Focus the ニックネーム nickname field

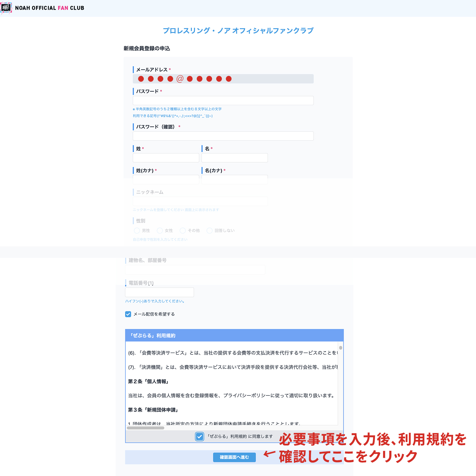point(200,201)
